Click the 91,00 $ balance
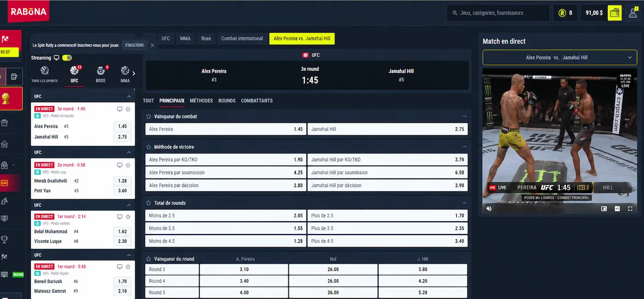The image size is (644, 299). coord(594,13)
